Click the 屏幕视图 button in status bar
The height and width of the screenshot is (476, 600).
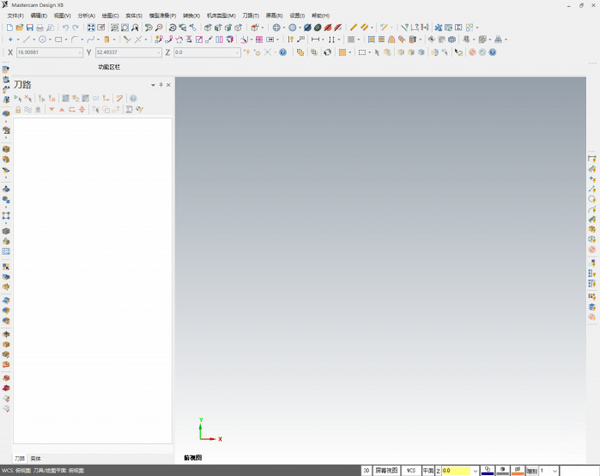[386, 470]
